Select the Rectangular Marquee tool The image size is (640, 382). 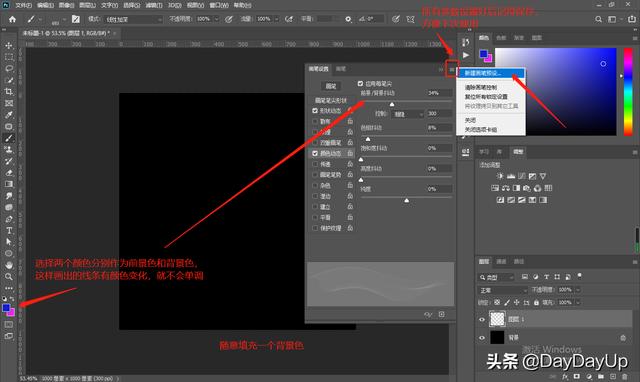(x=9, y=57)
